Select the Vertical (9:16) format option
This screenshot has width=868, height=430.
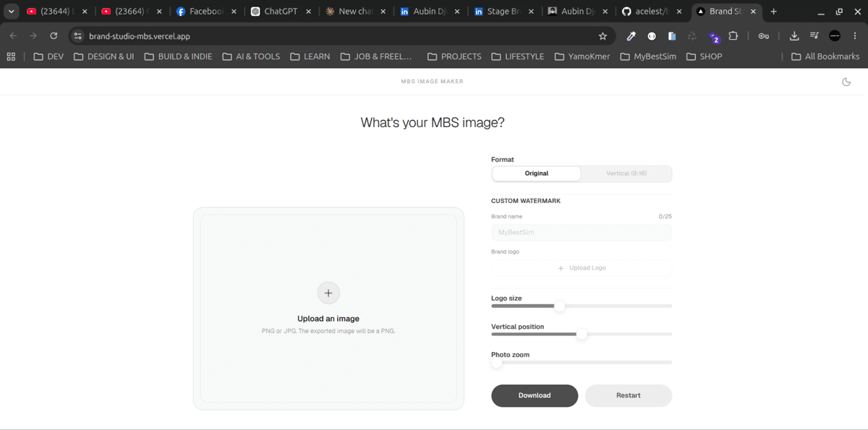tap(626, 173)
